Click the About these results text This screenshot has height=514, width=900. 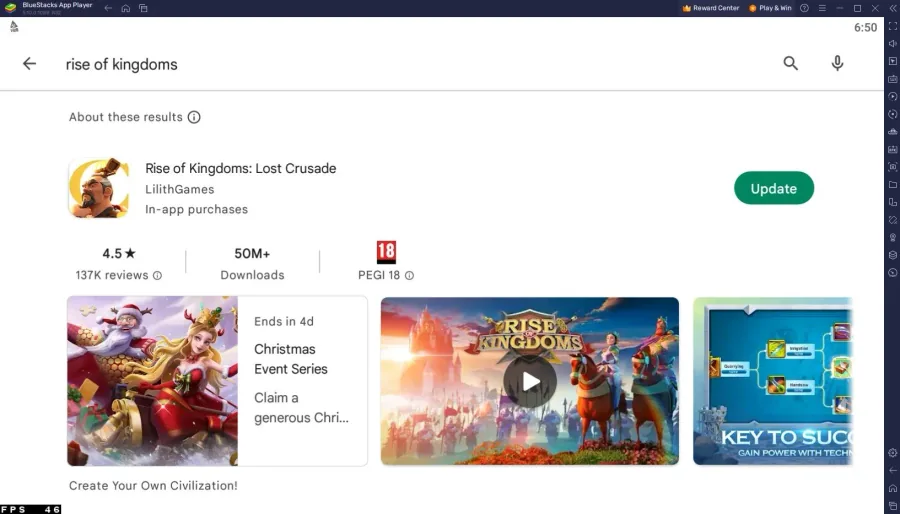coord(126,117)
